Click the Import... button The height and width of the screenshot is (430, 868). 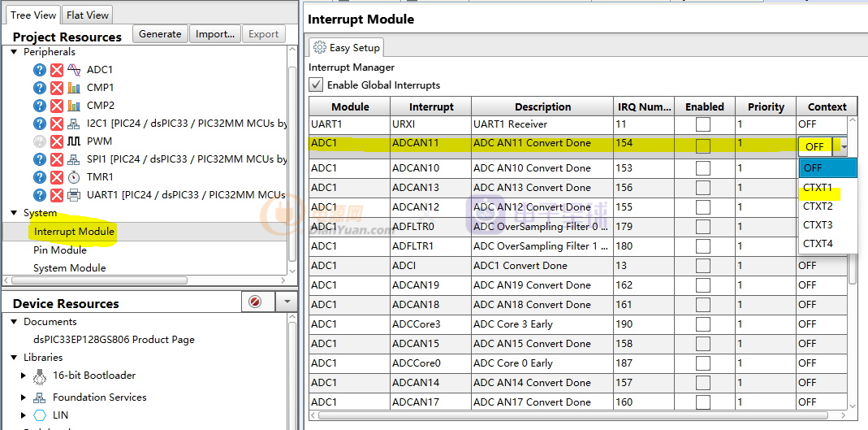coord(214,34)
